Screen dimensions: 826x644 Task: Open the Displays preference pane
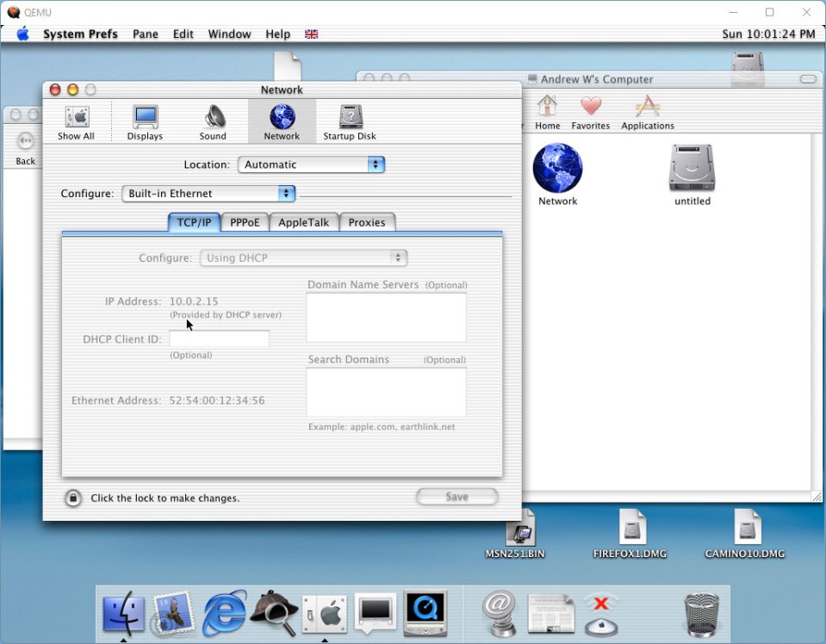point(145,121)
